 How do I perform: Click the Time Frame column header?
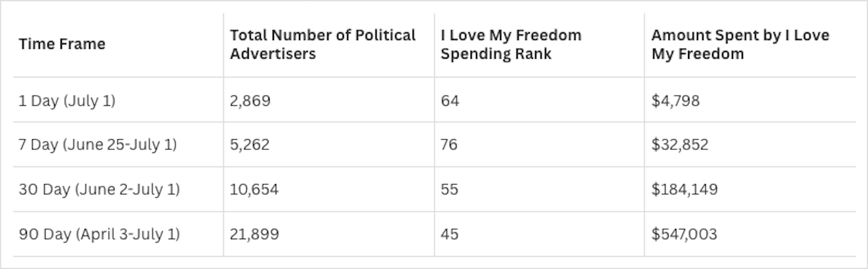click(x=62, y=44)
